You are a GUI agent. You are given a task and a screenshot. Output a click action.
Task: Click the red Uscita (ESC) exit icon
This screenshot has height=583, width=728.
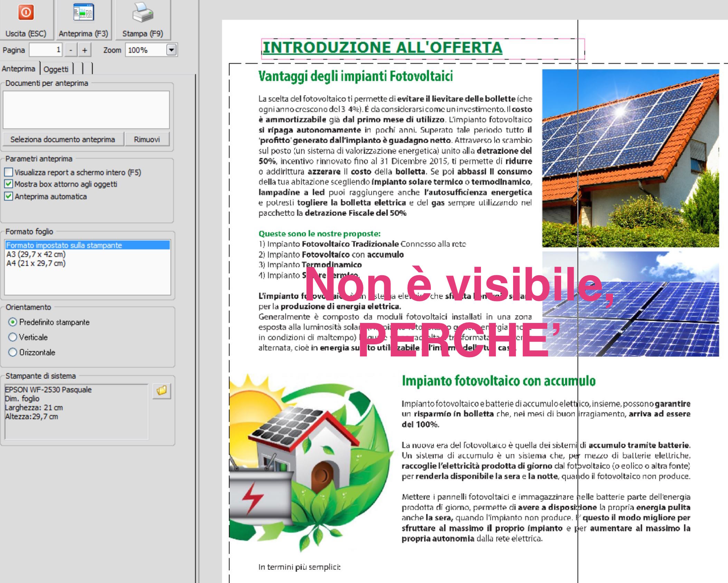26,13
